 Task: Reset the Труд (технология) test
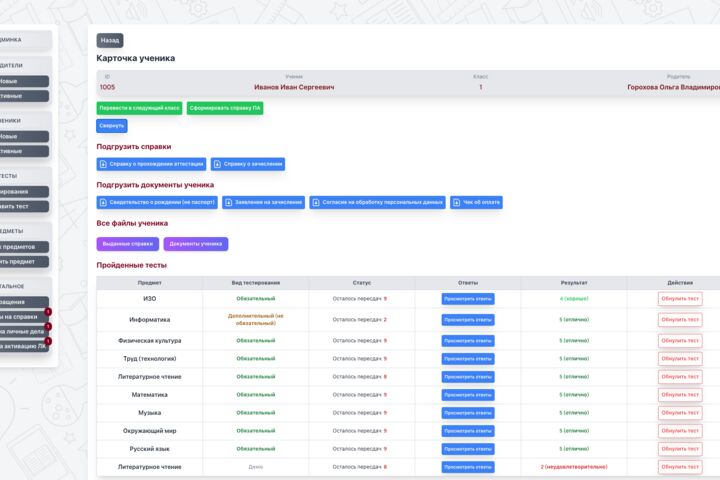pyautogui.click(x=680, y=359)
